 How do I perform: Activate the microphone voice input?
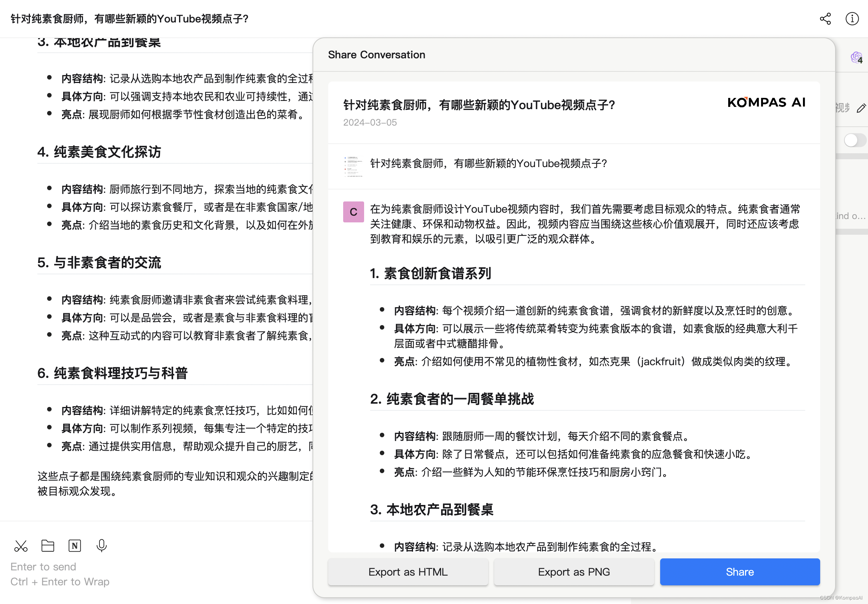[101, 546]
